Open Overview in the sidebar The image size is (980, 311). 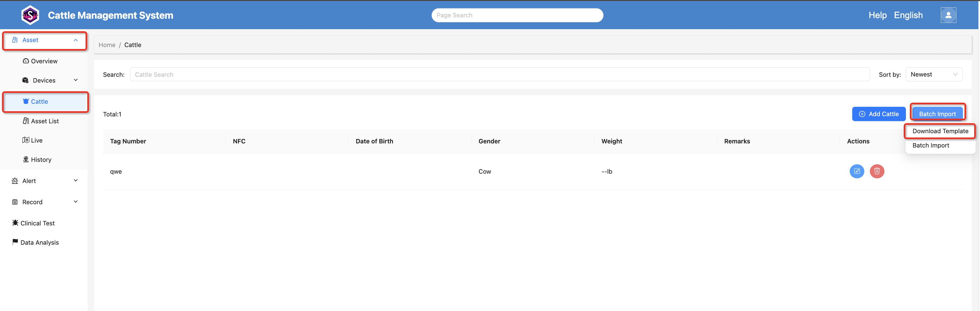[x=44, y=61]
